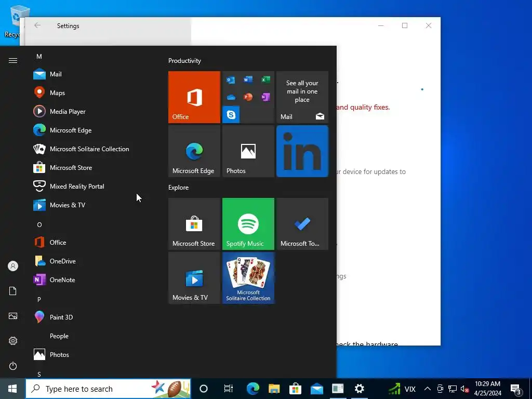Open the Mail live tile
Image resolution: width=532 pixels, height=399 pixels.
tap(302, 97)
